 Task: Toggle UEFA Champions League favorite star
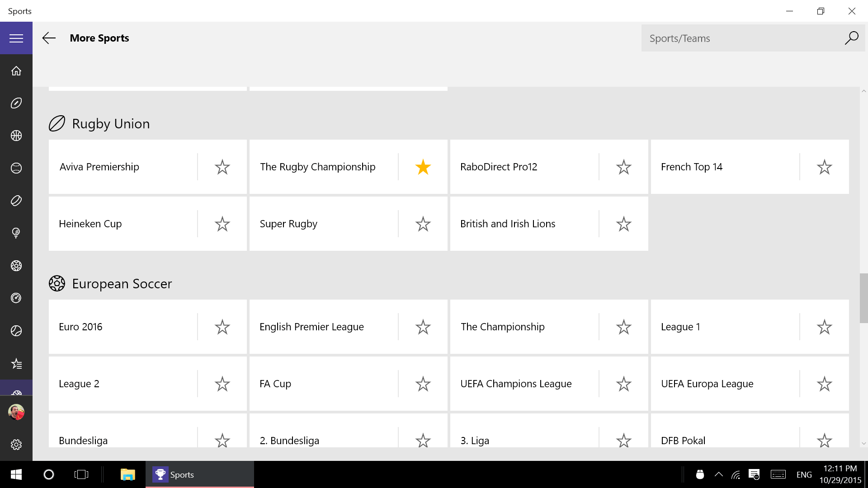pos(624,384)
